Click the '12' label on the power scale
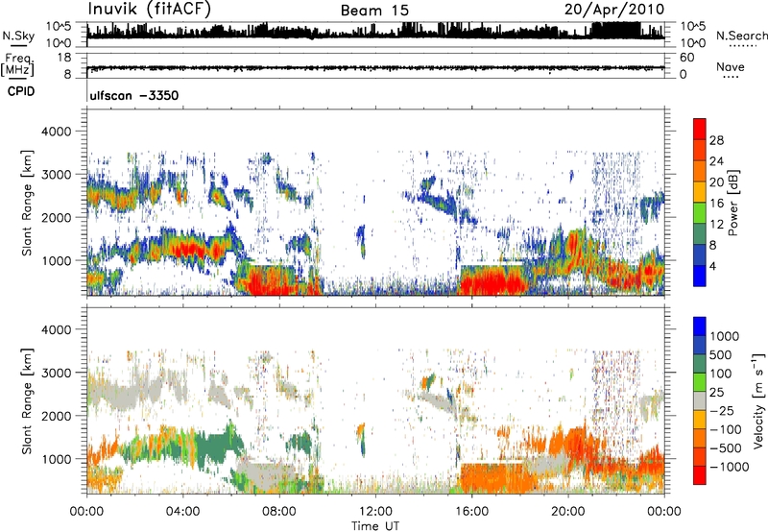This screenshot has height=532, width=768. 716,225
